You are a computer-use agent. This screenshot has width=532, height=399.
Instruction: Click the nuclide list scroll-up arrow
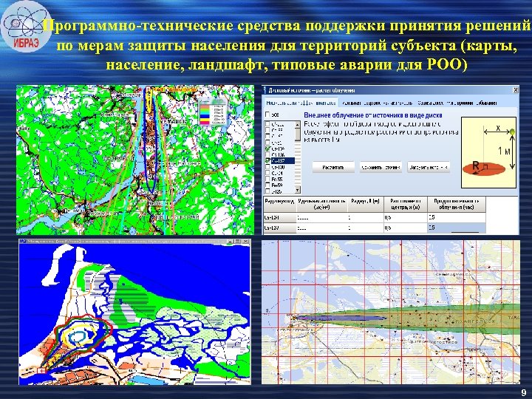click(298, 125)
